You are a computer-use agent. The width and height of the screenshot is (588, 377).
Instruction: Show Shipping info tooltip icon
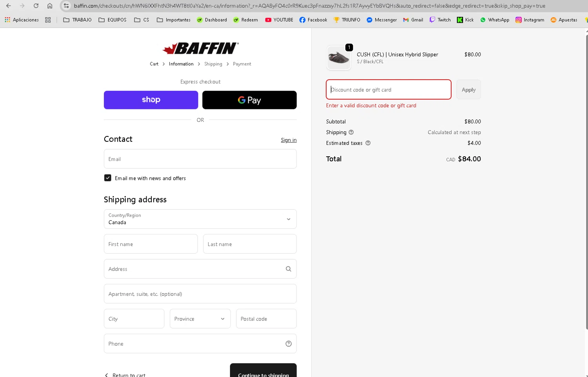[351, 132]
